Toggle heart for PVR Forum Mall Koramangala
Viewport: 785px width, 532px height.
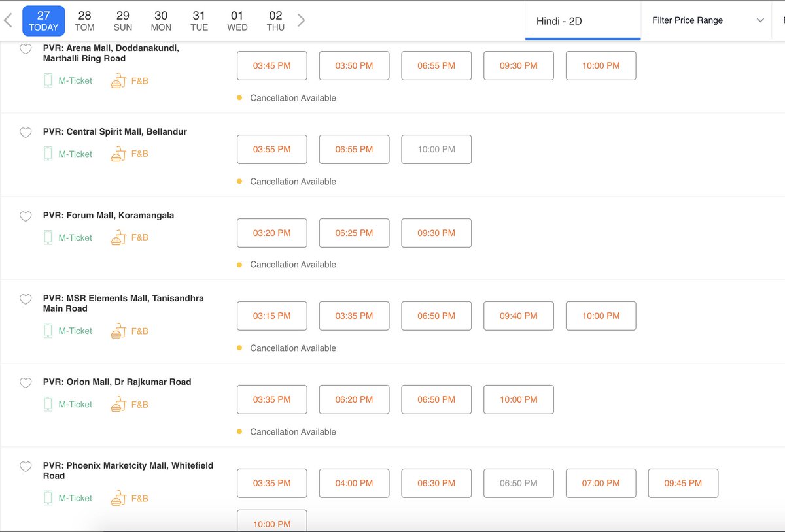point(26,216)
